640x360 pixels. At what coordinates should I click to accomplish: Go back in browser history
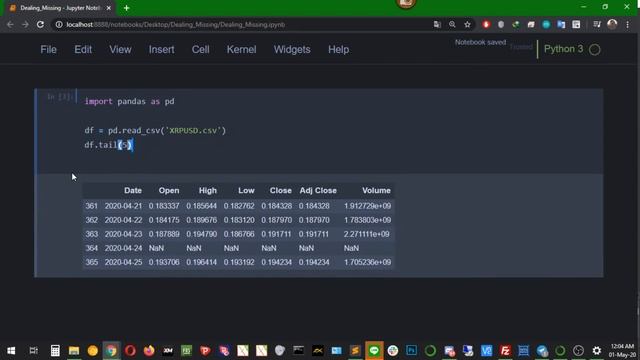click(x=10, y=24)
